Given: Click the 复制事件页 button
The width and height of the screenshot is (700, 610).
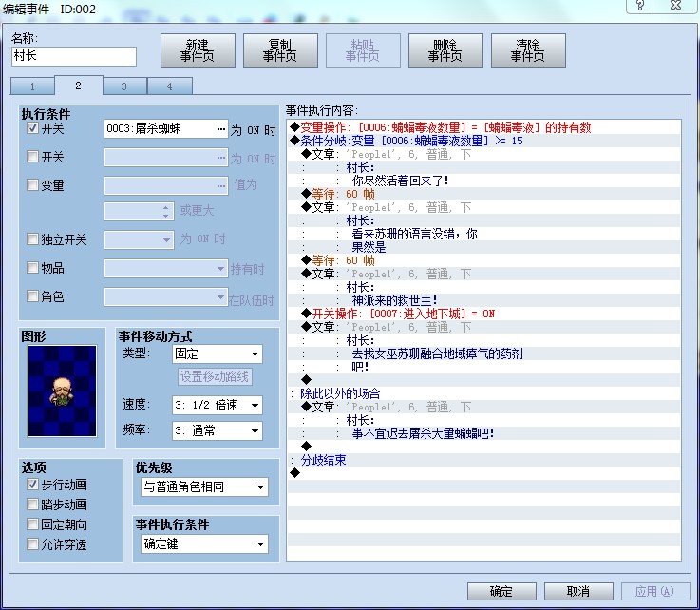Looking at the screenshot, I should pyautogui.click(x=280, y=51).
